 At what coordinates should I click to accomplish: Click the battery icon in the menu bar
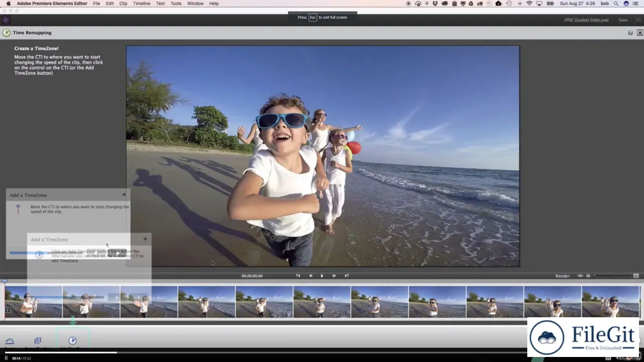point(550,4)
